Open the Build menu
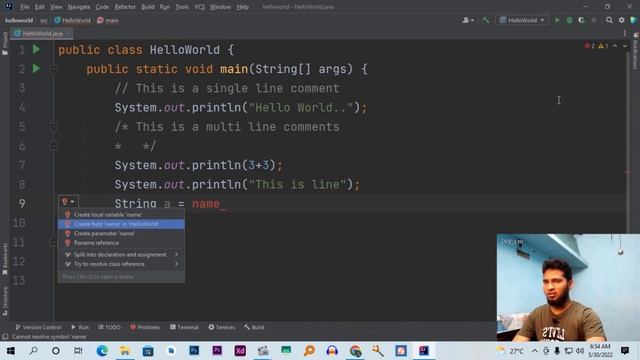 pos(148,7)
